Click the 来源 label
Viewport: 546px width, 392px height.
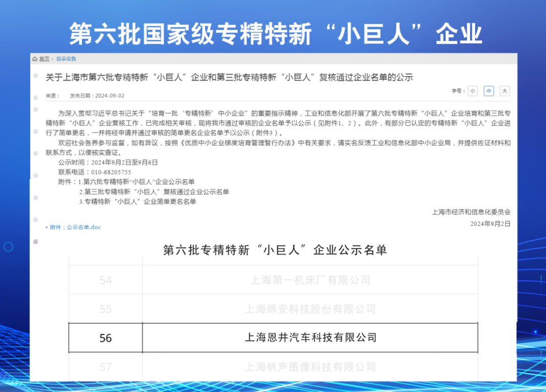pyautogui.click(x=53, y=95)
